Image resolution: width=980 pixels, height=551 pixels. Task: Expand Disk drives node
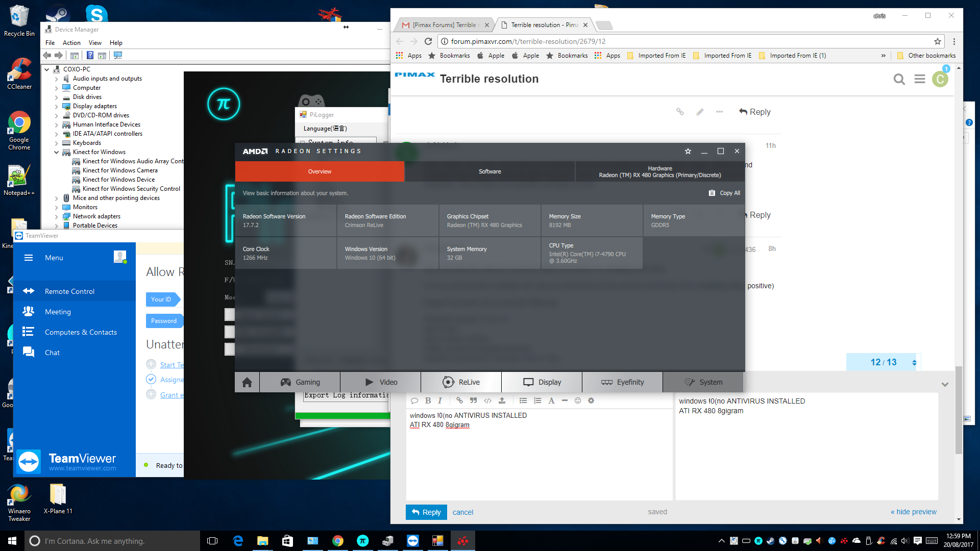tap(56, 97)
